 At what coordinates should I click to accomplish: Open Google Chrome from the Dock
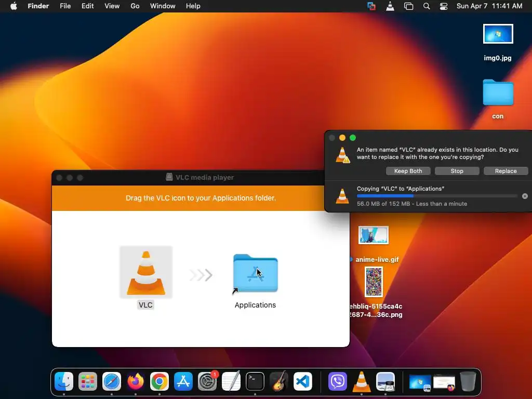(159, 381)
